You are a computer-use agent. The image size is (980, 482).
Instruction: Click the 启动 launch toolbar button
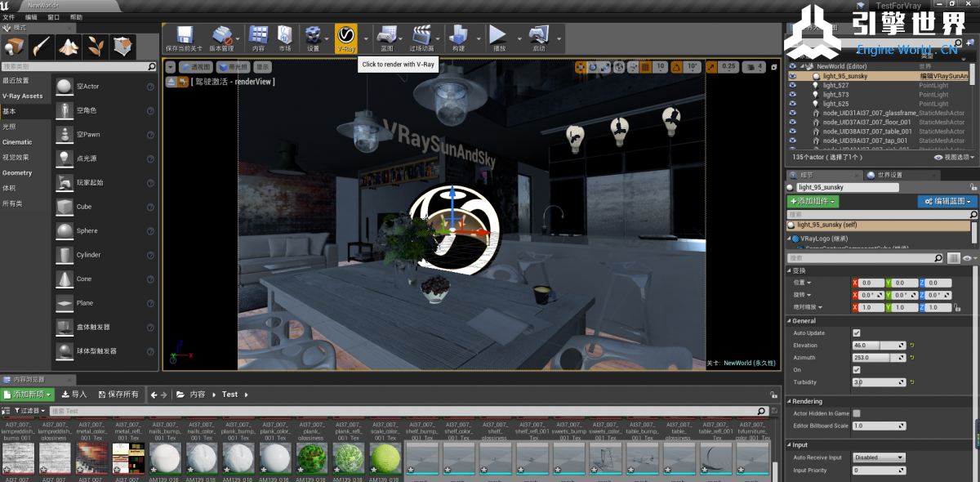click(538, 38)
